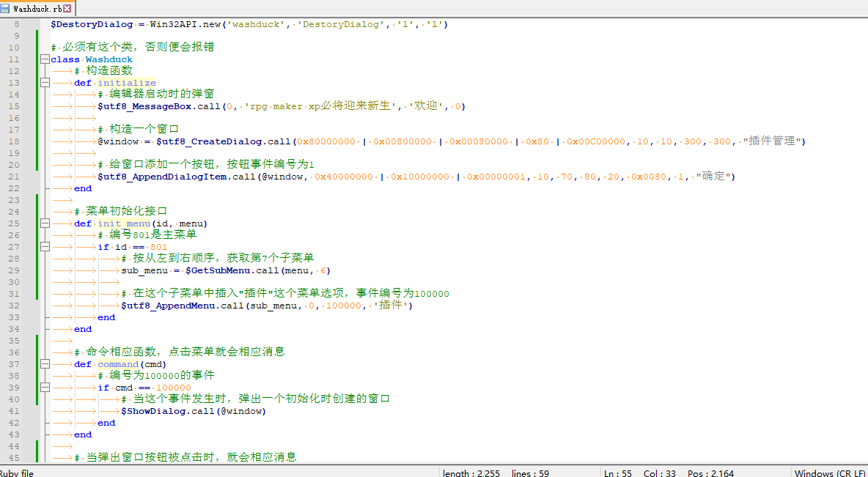The image size is (868, 477).
Task: Click line number 15 in the margin
Action: pyautogui.click(x=15, y=106)
